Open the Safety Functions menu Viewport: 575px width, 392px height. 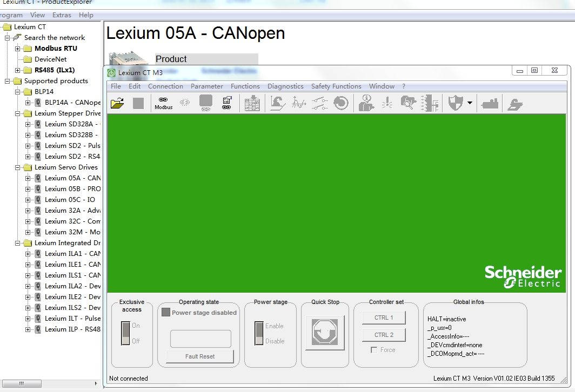pyautogui.click(x=336, y=86)
